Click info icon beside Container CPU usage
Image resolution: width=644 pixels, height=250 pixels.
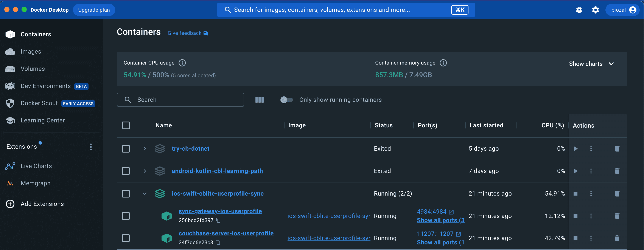tap(182, 63)
